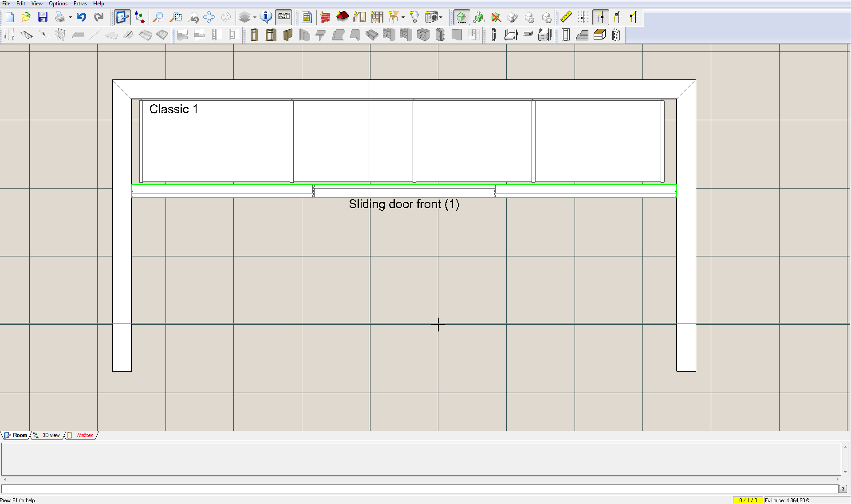
Task: Click the new wall brick icon
Action: (x=325, y=17)
